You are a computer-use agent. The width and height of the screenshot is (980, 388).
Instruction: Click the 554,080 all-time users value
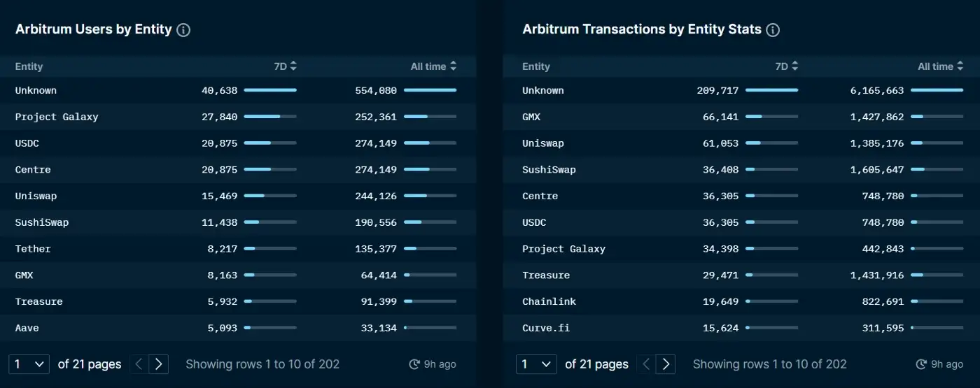[376, 90]
